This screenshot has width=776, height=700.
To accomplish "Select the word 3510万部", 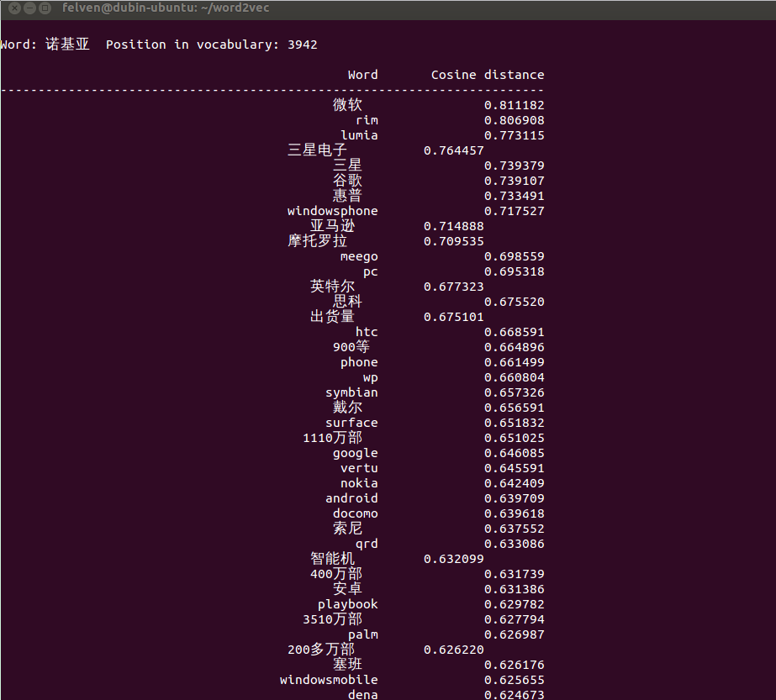I will coord(333,618).
